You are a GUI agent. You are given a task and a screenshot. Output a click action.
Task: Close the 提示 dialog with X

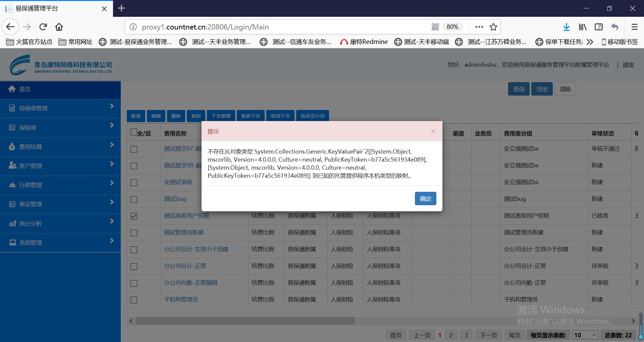433,131
